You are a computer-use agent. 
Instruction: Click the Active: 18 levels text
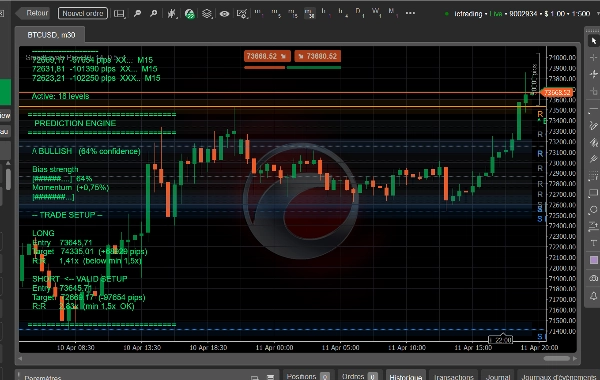(x=60, y=96)
